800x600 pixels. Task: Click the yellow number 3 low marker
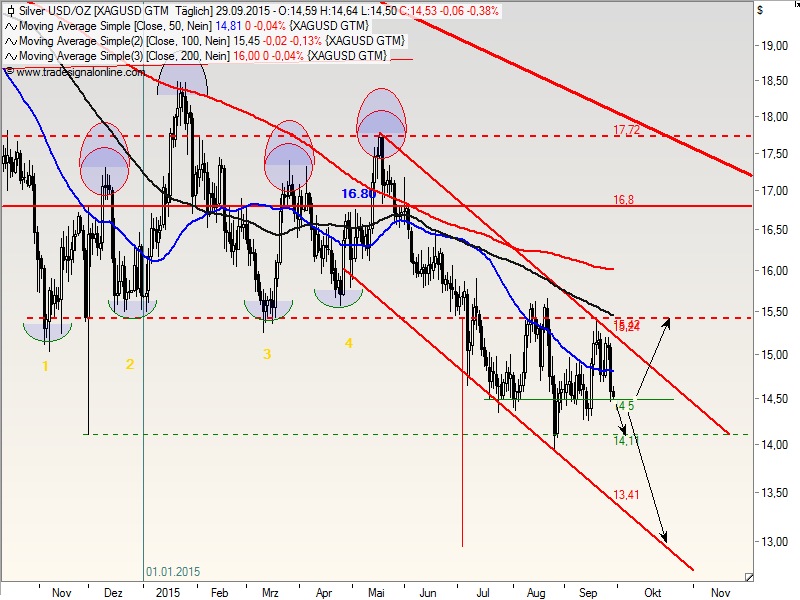click(267, 354)
